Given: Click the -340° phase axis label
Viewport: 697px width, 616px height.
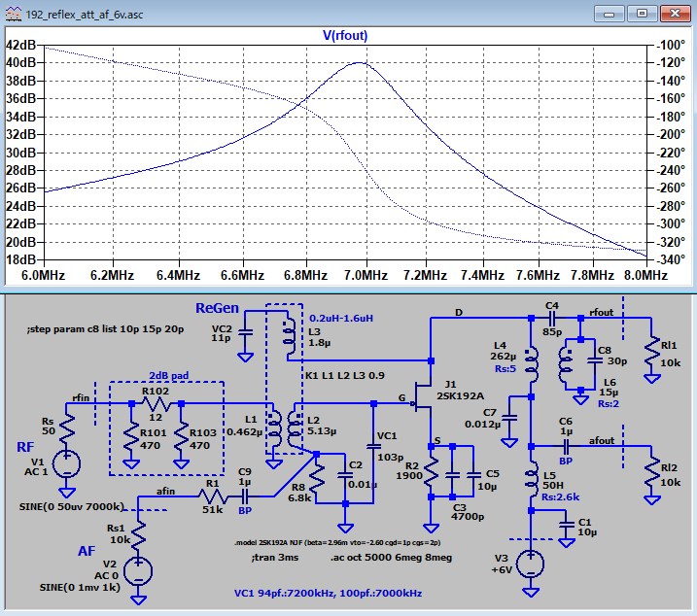Looking at the screenshot, I should click(x=672, y=259).
